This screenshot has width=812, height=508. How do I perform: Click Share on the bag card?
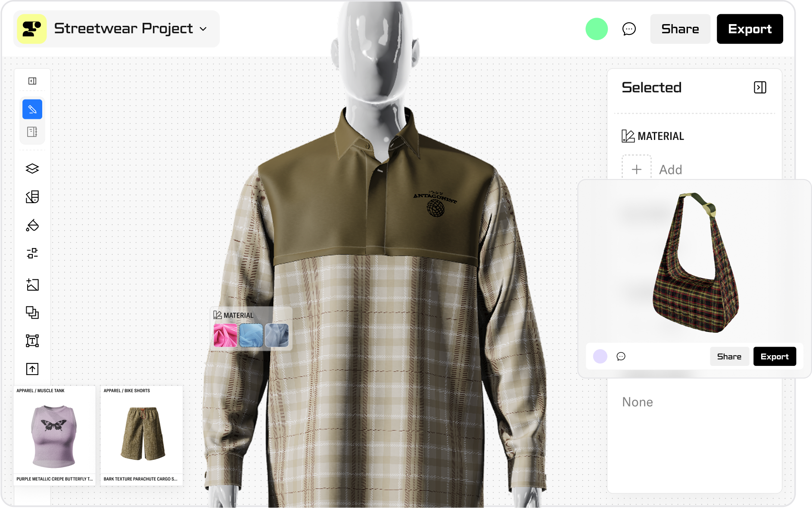click(x=729, y=356)
